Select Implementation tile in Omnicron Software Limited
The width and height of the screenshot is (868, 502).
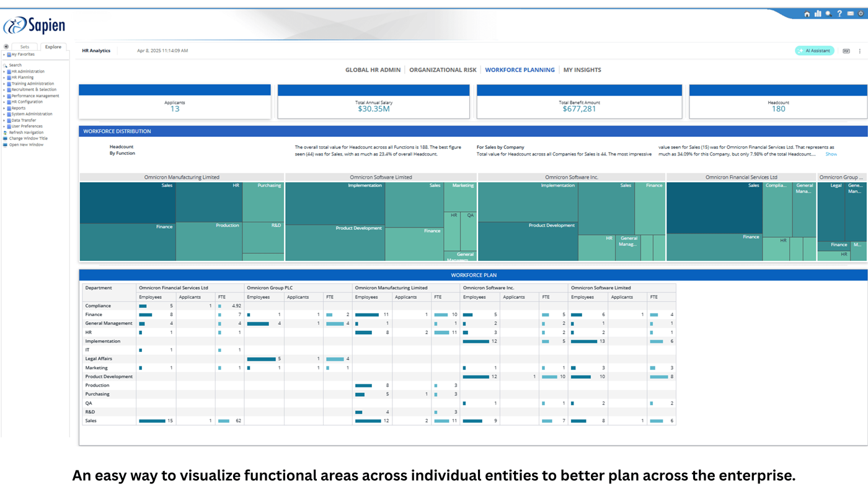(335, 203)
